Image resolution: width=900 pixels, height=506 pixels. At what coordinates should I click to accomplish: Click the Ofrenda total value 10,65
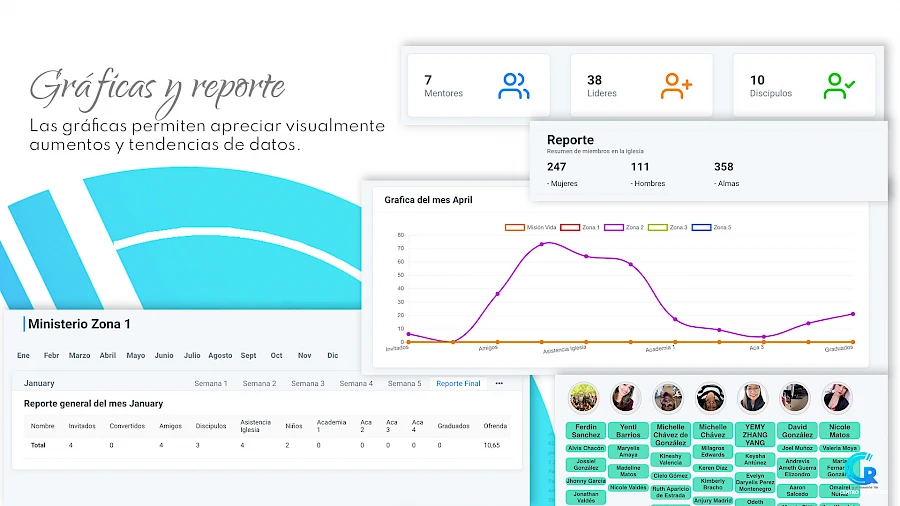point(491,445)
